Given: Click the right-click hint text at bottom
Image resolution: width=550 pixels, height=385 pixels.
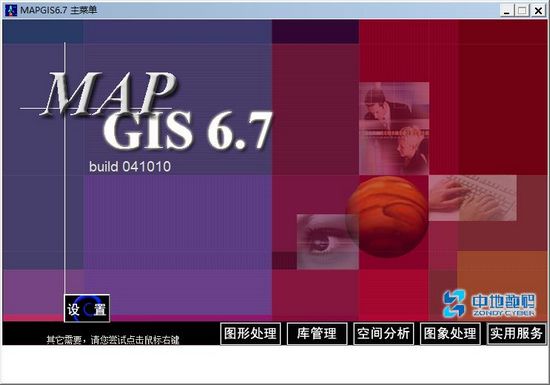Looking at the screenshot, I should click(113, 339).
